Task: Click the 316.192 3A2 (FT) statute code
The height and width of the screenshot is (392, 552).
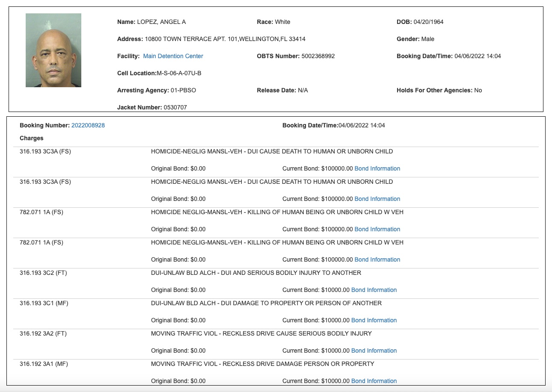Action: [43, 333]
